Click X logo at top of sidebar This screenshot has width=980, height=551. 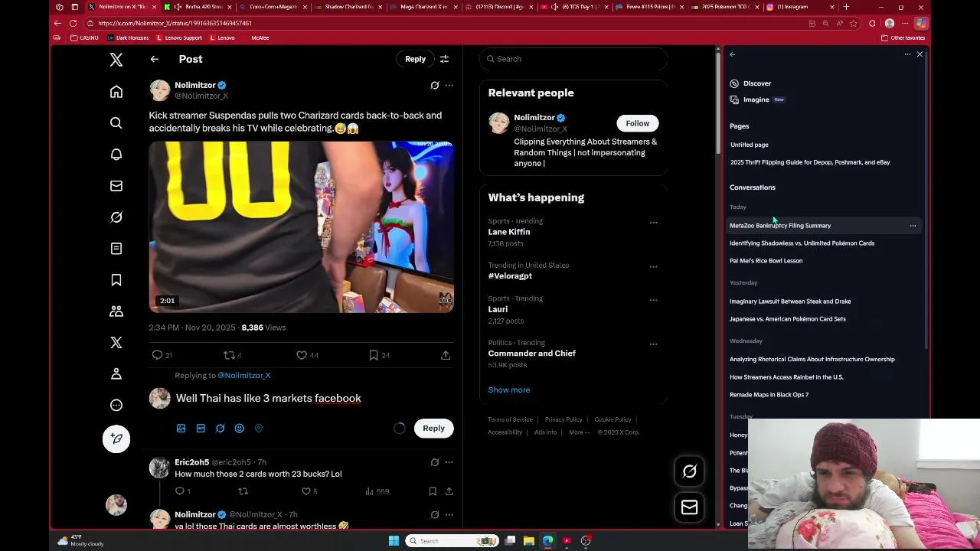116,60
